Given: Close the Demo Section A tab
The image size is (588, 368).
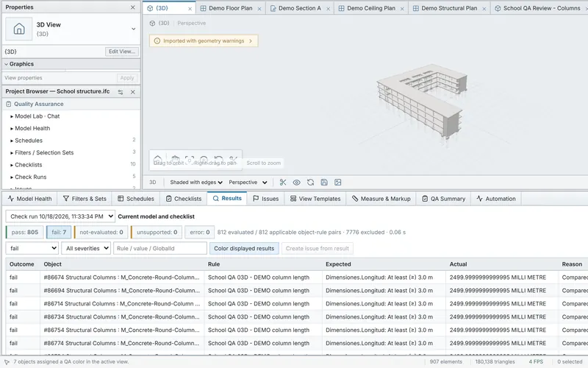Looking at the screenshot, I should [x=328, y=9].
